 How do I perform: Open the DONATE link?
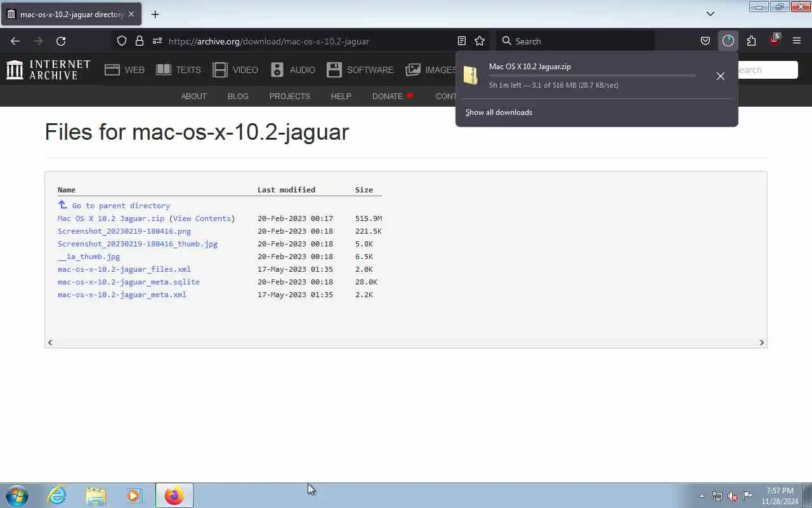coord(393,97)
